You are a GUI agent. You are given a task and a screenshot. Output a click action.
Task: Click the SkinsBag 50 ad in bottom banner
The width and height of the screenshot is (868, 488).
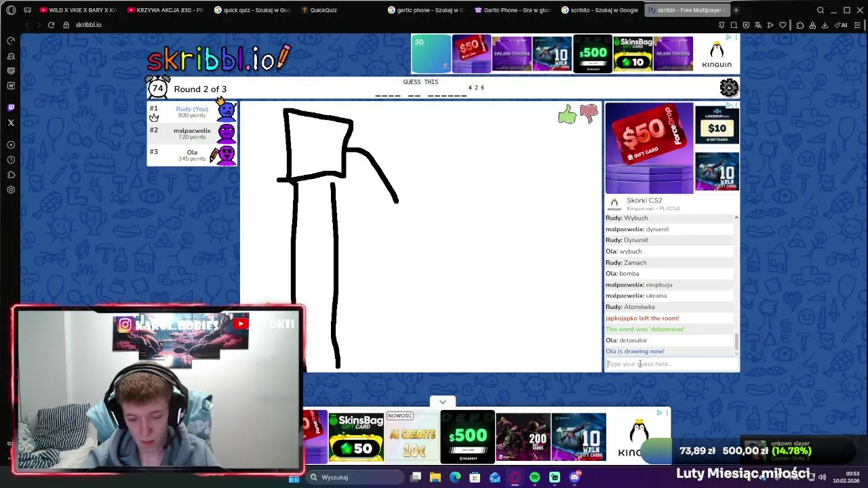356,437
